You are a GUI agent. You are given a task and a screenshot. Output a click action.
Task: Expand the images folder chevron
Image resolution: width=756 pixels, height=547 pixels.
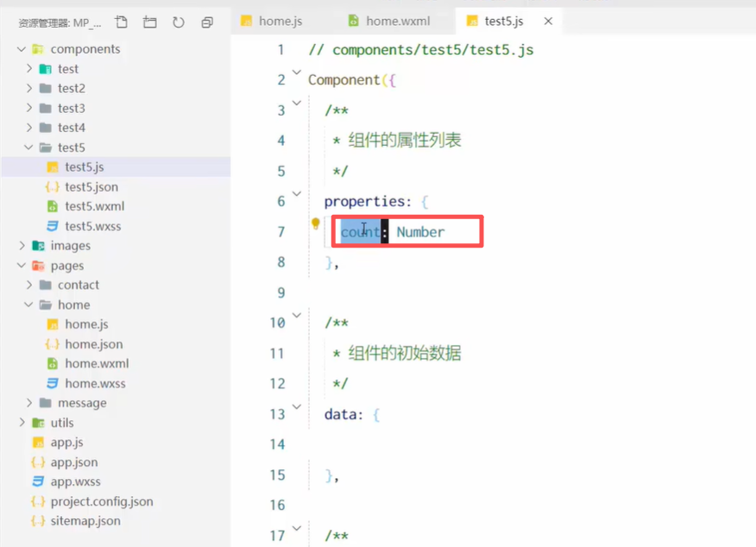[x=22, y=245]
